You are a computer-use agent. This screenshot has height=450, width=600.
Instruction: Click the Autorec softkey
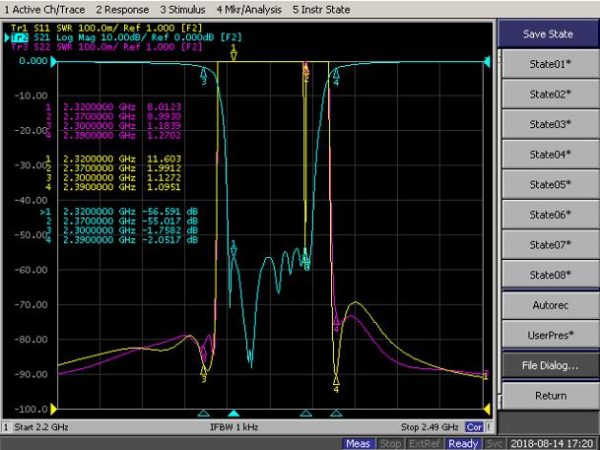point(550,305)
